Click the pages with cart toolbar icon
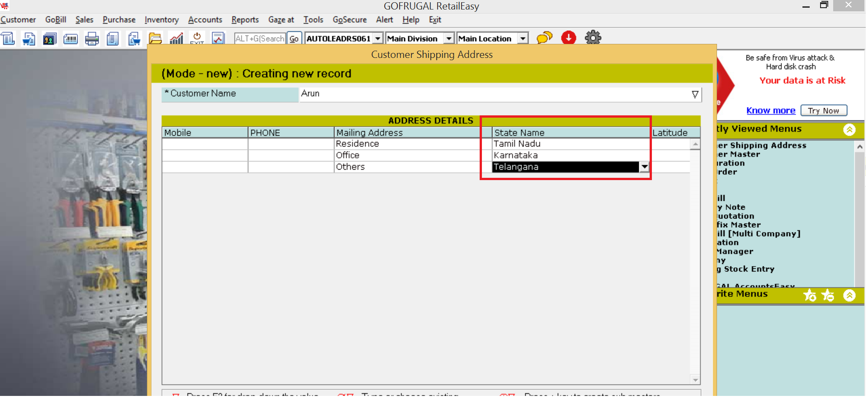 [x=134, y=38]
